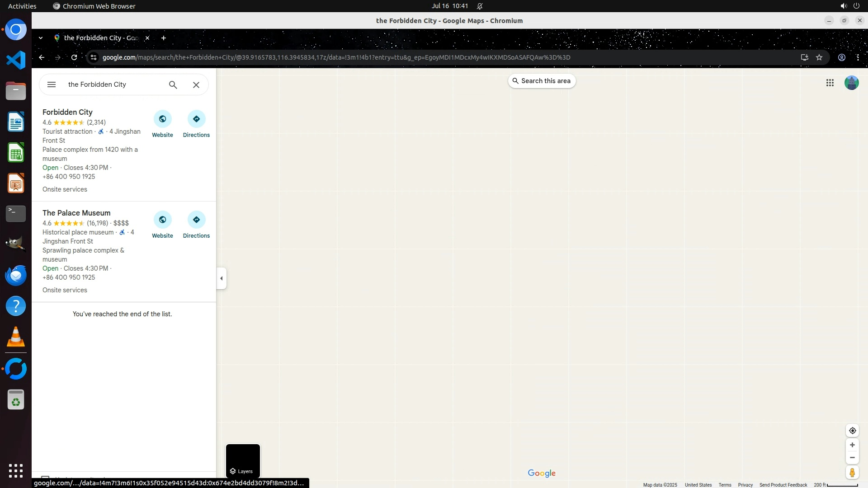Screen dimensions: 868x488
Task: Click the magnifier search icon
Action: [x=173, y=84]
